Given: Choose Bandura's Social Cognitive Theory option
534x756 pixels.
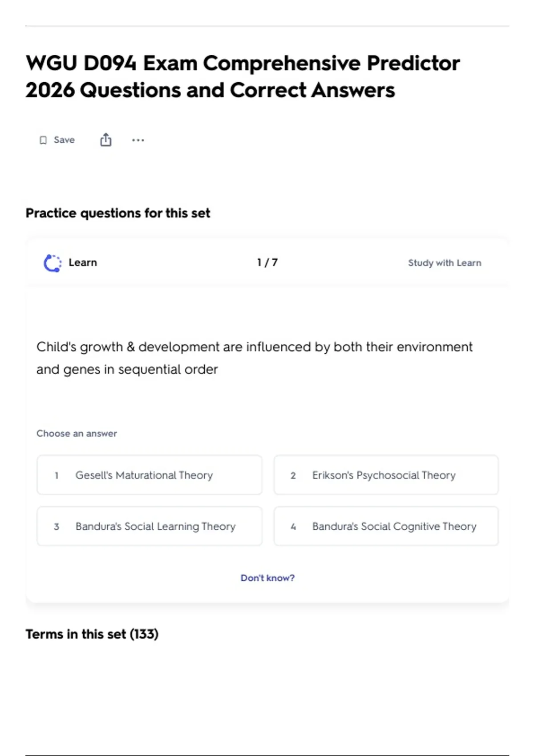Looking at the screenshot, I should coord(386,526).
